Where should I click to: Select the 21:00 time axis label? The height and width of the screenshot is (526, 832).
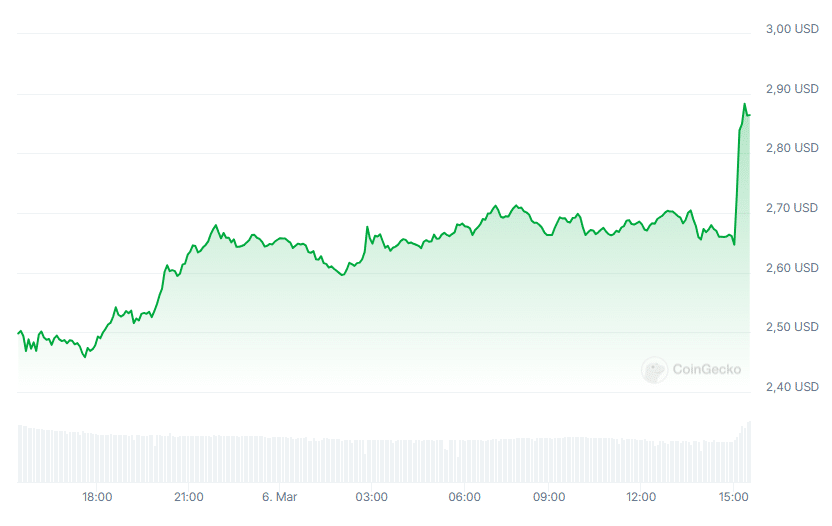pos(189,497)
